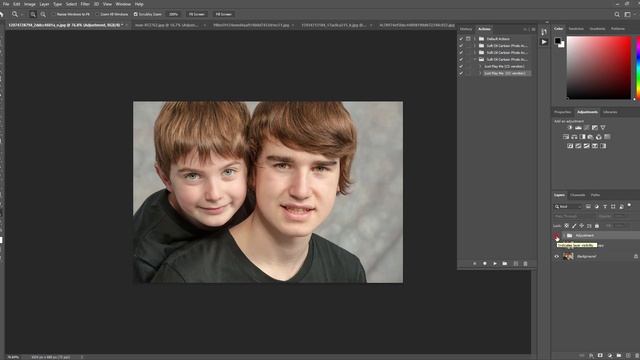Screen dimensions: 640x360
Task: Lock image pixels with brush icon
Action: point(574,226)
